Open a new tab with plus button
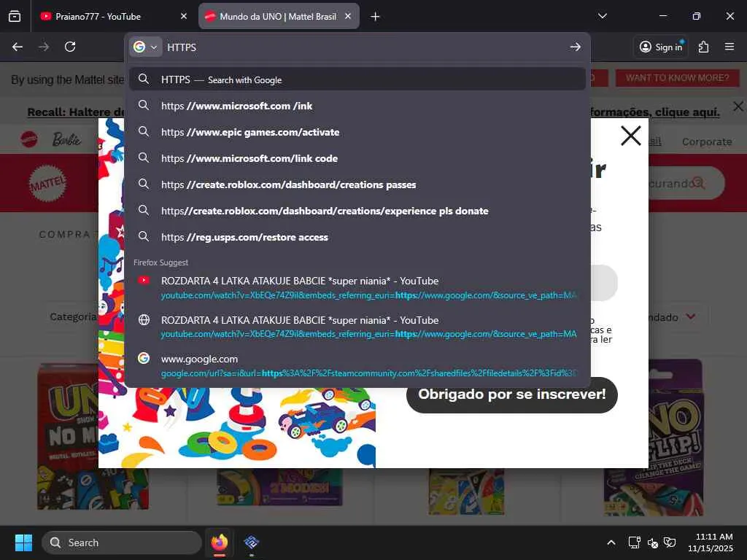747x560 pixels. pos(376,17)
